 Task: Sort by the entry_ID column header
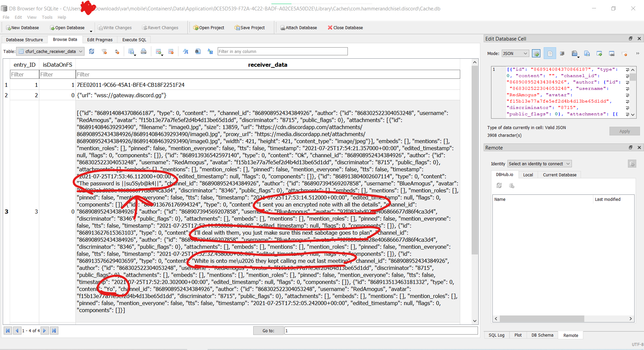click(24, 65)
